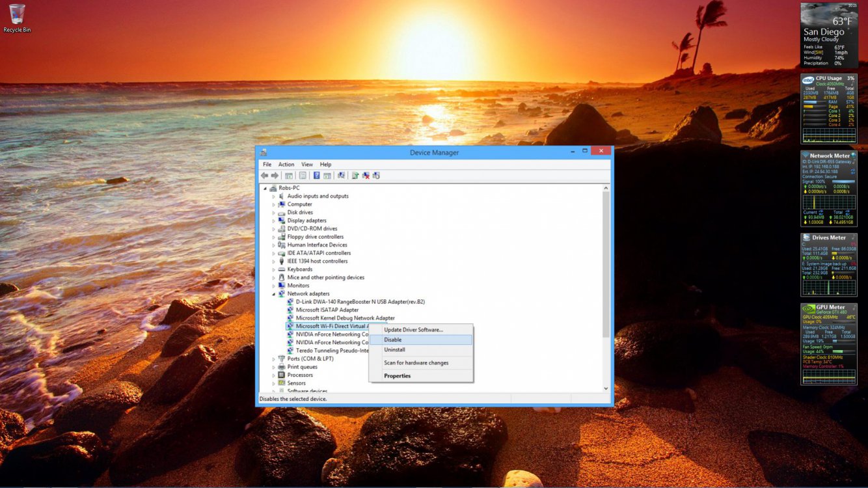Open the File menu
The width and height of the screenshot is (868, 488).
[267, 165]
